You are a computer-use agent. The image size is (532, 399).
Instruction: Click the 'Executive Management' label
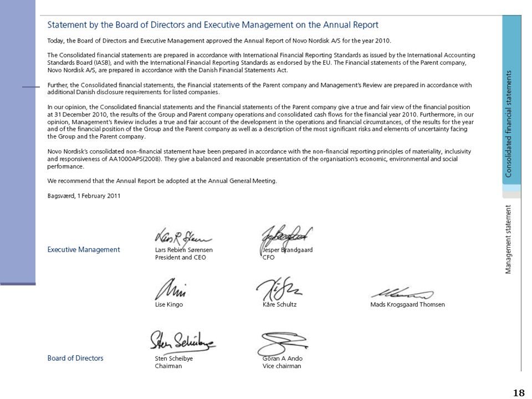[x=84, y=250]
